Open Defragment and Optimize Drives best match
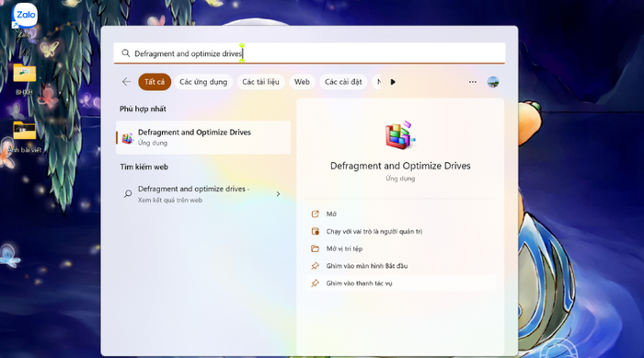Viewport: 644px width, 358px height. click(x=203, y=137)
